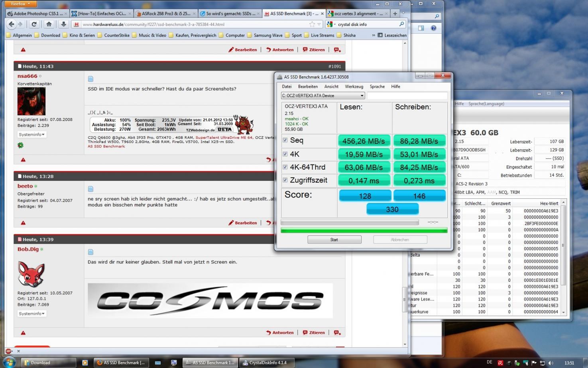Click the post icon in beeto's post
The height and width of the screenshot is (368, 588).
pos(90,189)
